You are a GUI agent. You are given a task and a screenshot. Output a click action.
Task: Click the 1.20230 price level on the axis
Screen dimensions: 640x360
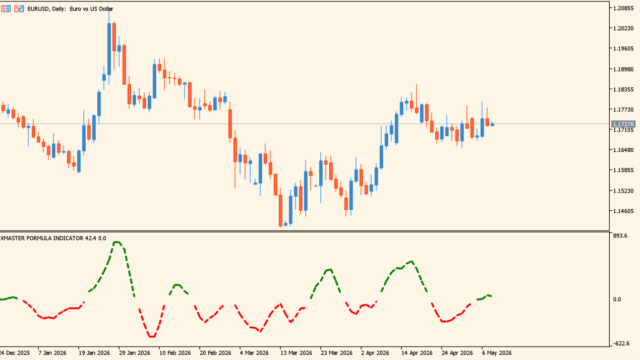[x=624, y=28]
